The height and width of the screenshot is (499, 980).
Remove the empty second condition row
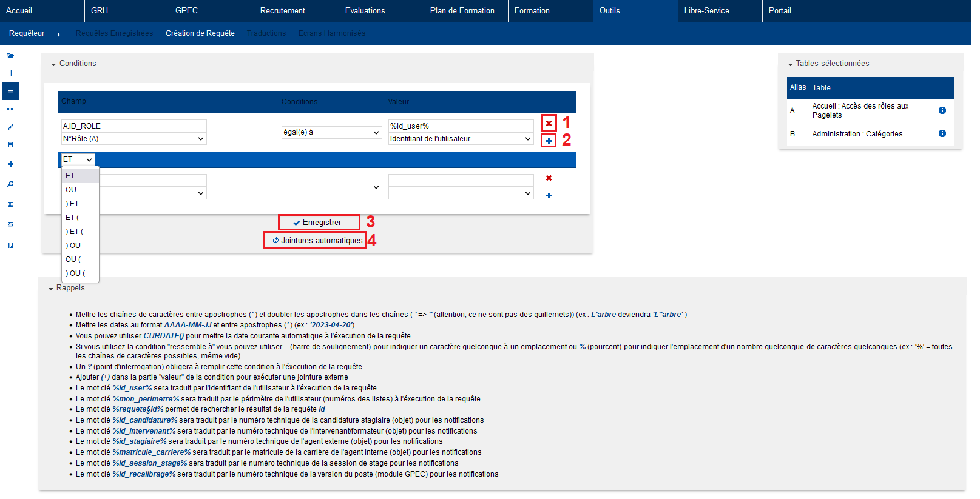tap(549, 178)
